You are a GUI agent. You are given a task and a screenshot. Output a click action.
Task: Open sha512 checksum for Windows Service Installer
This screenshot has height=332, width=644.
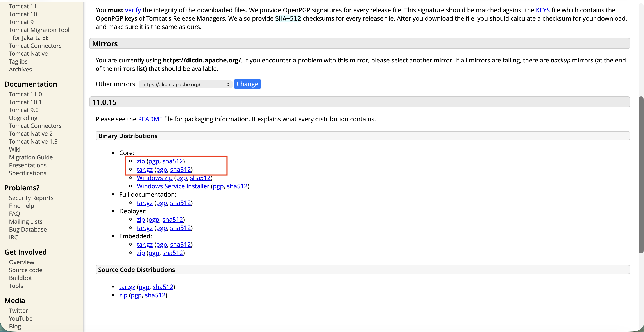tap(237, 186)
